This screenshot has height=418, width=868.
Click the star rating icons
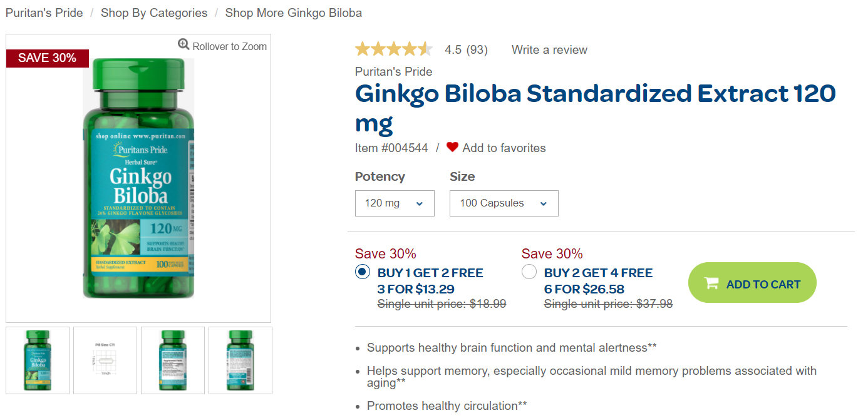click(x=393, y=49)
